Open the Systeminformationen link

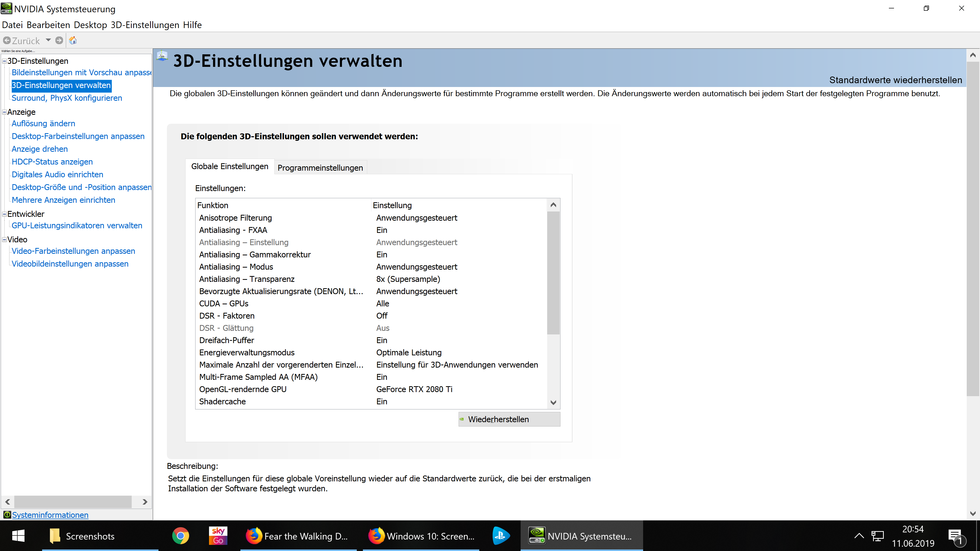tap(50, 515)
